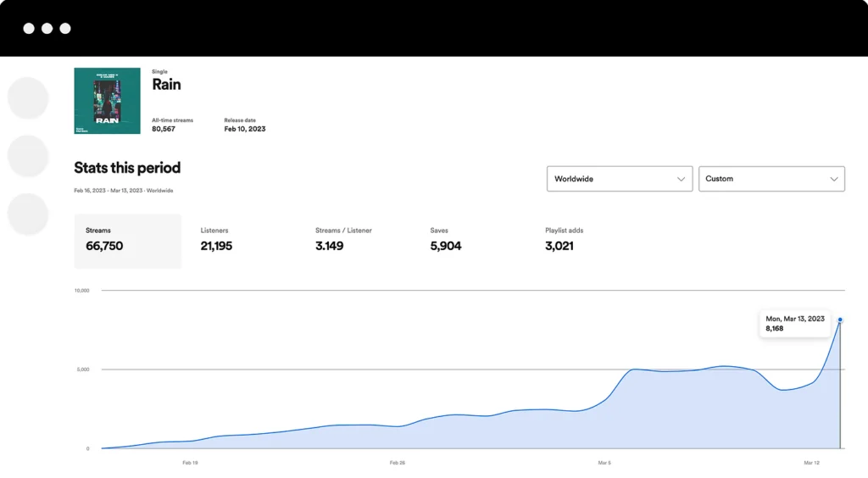Show the Streams / Listener metric
868x478 pixels.
342,241
